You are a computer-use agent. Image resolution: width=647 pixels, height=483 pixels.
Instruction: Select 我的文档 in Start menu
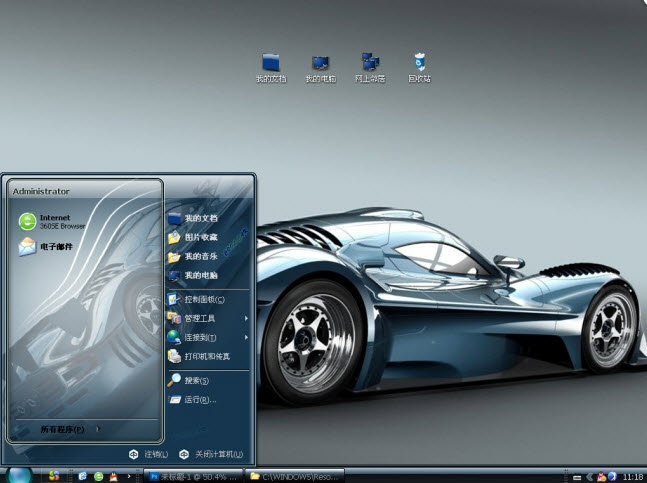[x=200, y=218]
